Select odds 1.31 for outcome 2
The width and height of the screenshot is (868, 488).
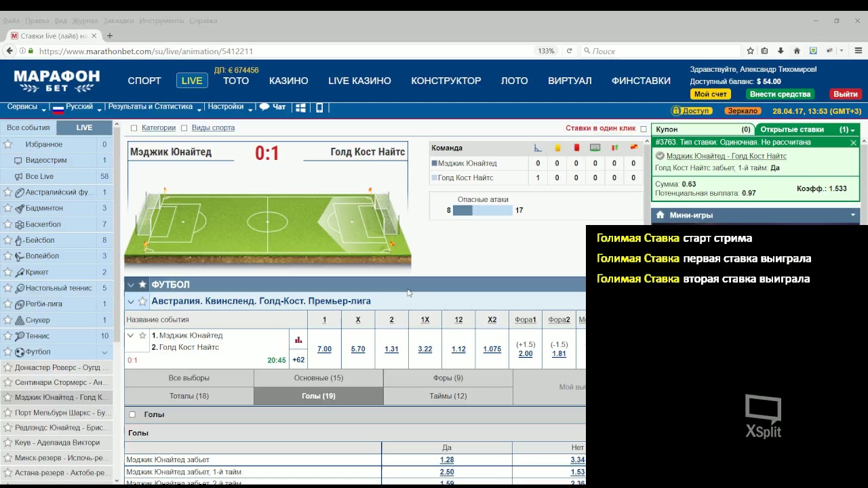click(391, 349)
